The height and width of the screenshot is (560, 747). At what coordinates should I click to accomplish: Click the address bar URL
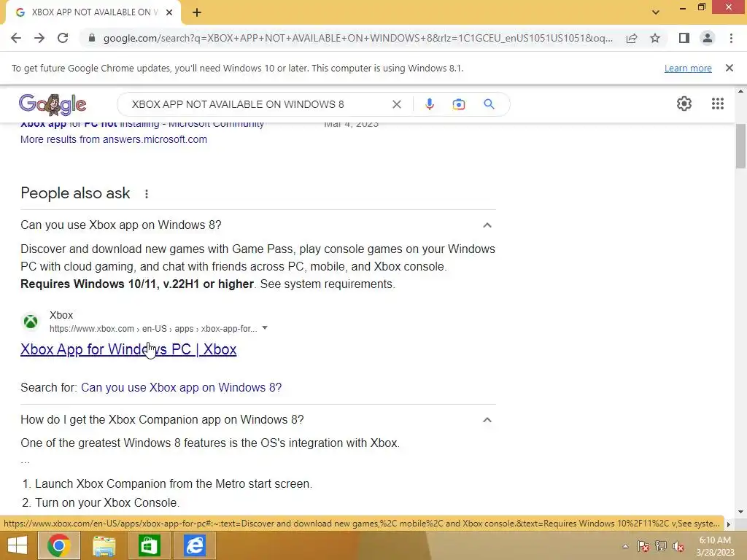pos(357,38)
